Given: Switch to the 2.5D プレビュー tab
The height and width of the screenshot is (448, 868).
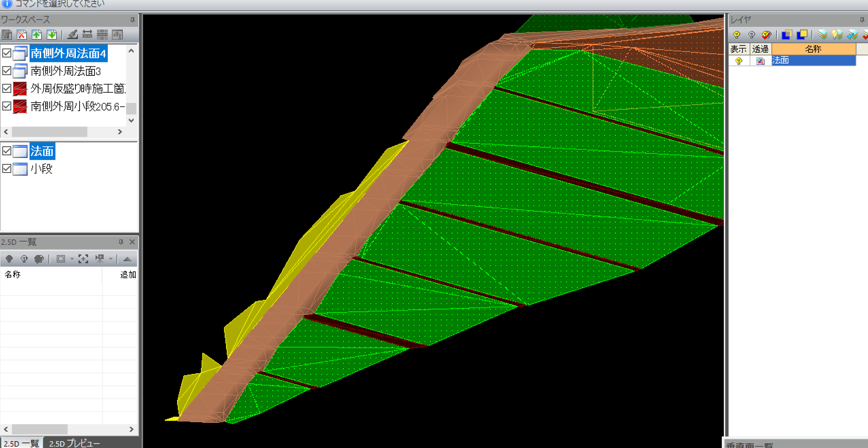Looking at the screenshot, I should (74, 443).
